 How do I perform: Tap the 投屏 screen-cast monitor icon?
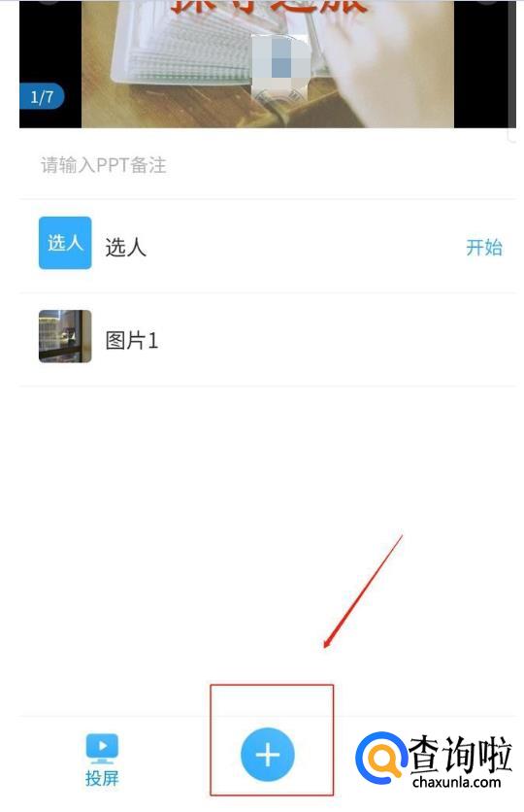102,748
